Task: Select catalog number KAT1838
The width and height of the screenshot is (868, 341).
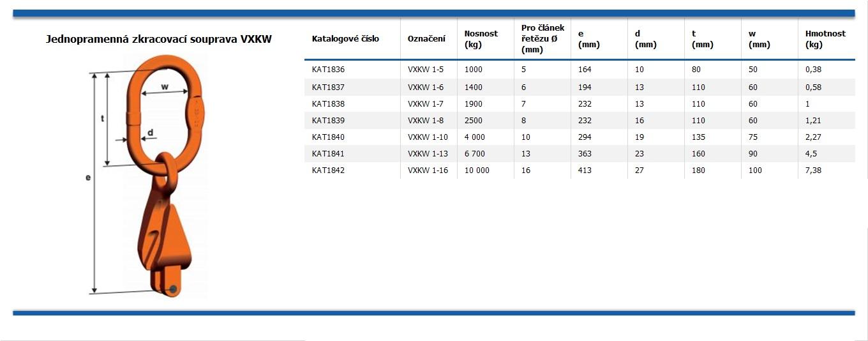Action: click(328, 103)
